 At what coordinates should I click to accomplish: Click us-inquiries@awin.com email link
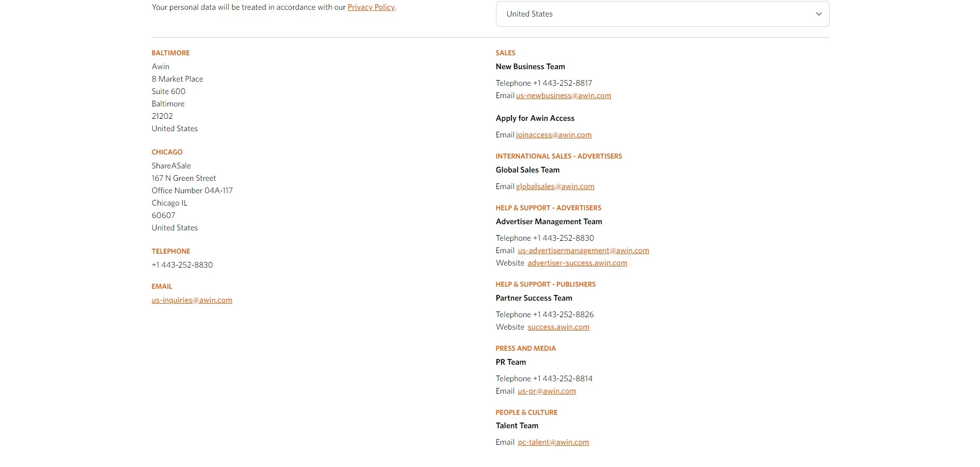(192, 300)
